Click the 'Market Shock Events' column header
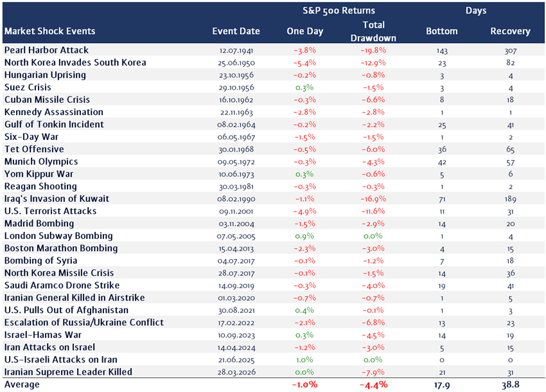The width and height of the screenshot is (546, 392). click(50, 31)
